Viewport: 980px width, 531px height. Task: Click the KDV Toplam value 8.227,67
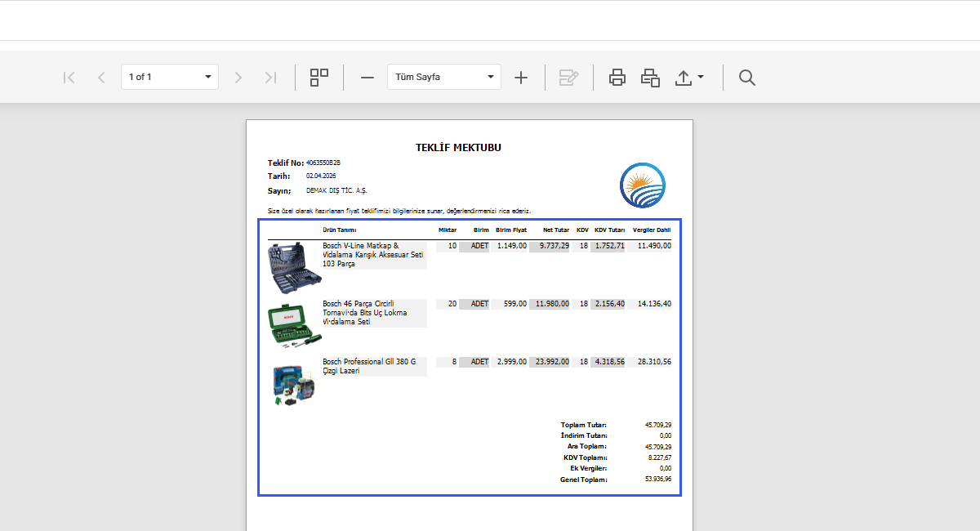coord(658,458)
